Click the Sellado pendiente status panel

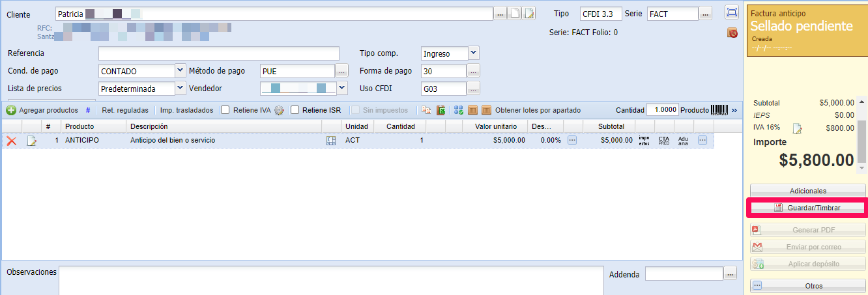click(807, 29)
